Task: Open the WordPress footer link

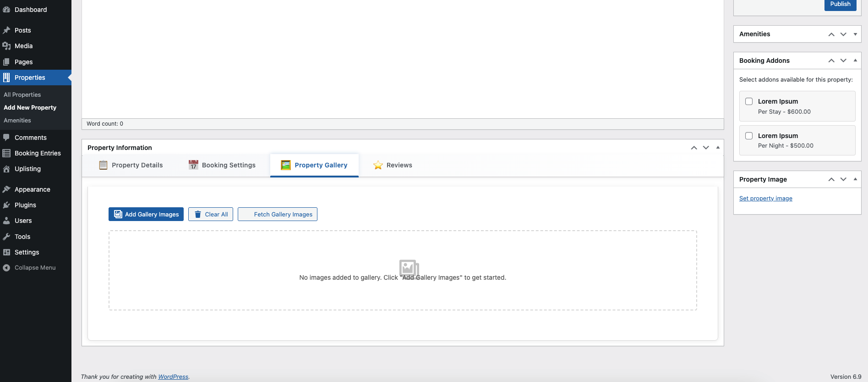Action: (x=173, y=377)
